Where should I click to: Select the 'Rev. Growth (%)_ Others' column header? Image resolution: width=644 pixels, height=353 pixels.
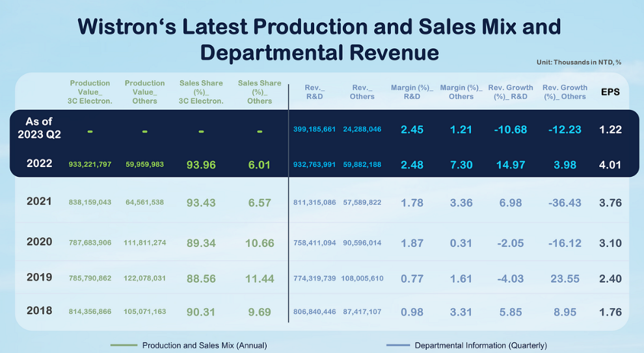(565, 92)
